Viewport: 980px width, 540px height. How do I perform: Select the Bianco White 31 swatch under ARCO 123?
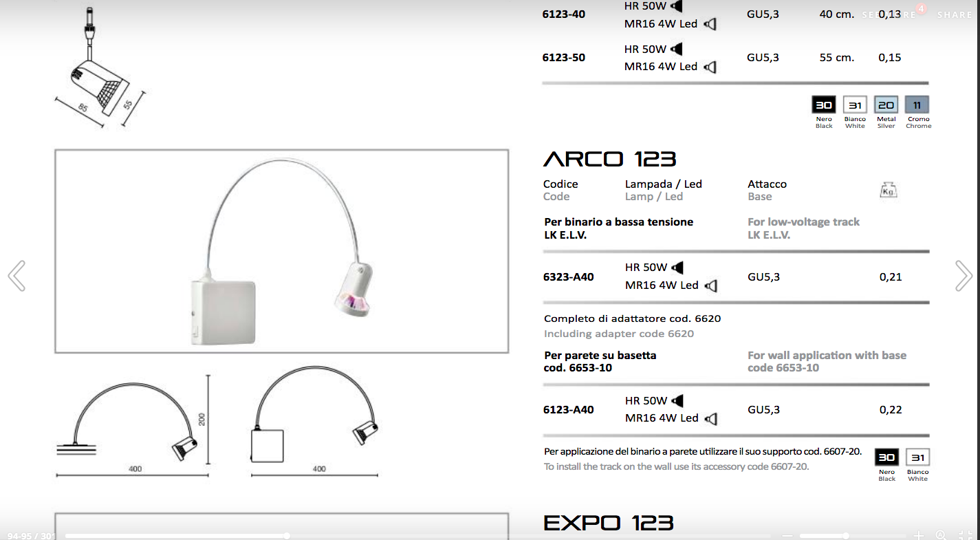[x=917, y=457]
